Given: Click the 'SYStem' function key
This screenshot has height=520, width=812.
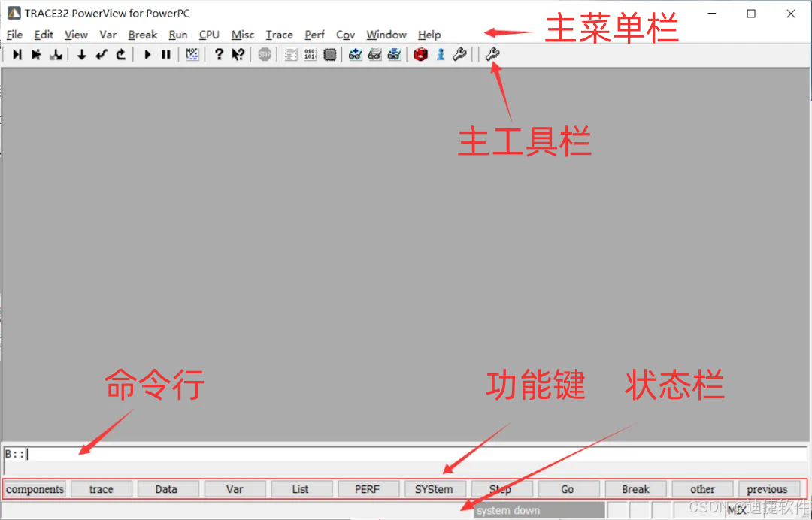Looking at the screenshot, I should [x=434, y=489].
